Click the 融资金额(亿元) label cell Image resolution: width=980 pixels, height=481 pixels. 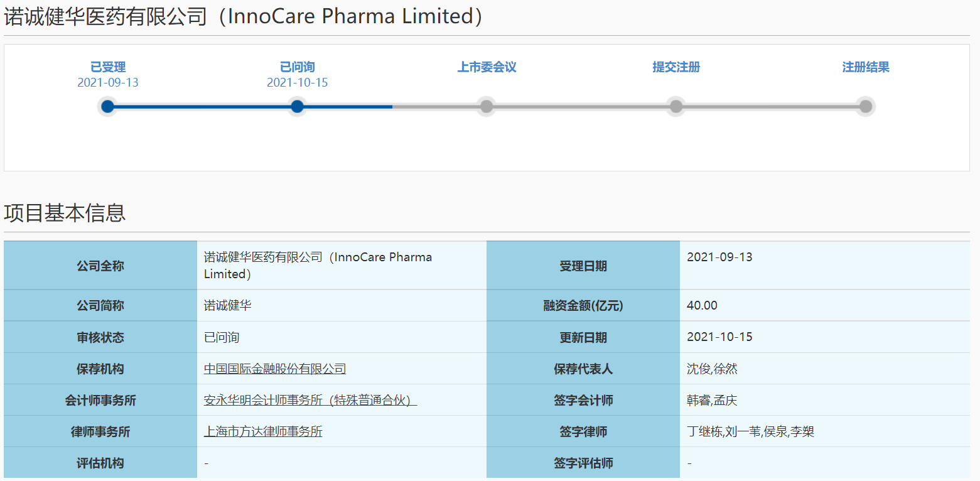583,306
